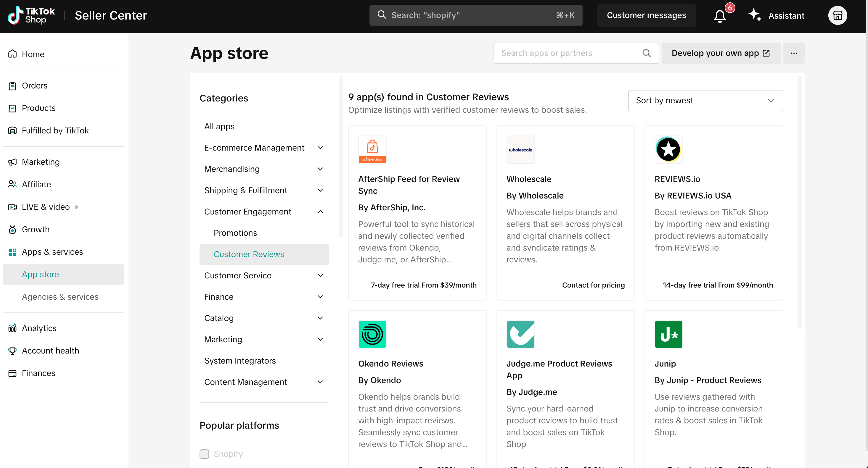Click the REVIEWS.io star icon
This screenshot has width=868, height=468.
tap(668, 149)
